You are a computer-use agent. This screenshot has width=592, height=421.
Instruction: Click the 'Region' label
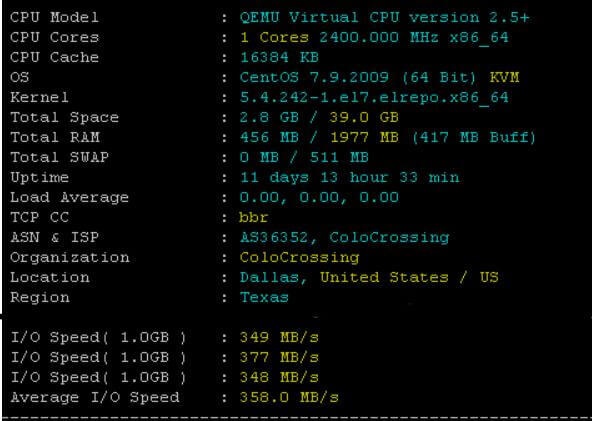40,298
